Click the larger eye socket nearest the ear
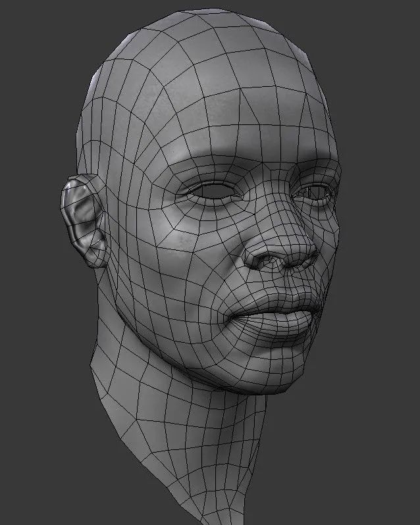This screenshot has height=525, width=420. point(211,191)
